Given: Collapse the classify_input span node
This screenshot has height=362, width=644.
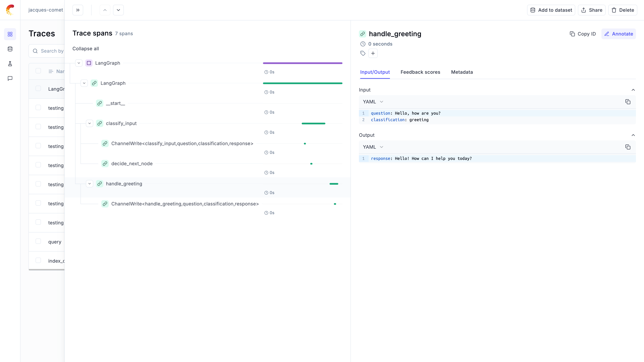Looking at the screenshot, I should pyautogui.click(x=90, y=123).
